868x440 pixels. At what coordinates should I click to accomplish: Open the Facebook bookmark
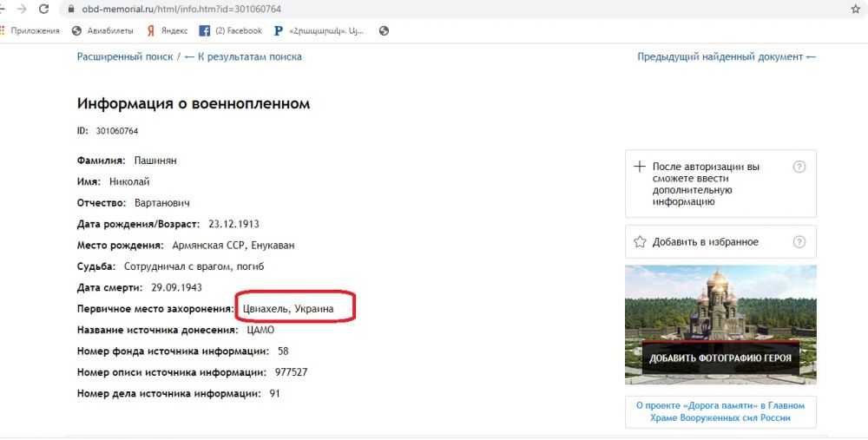tap(230, 30)
